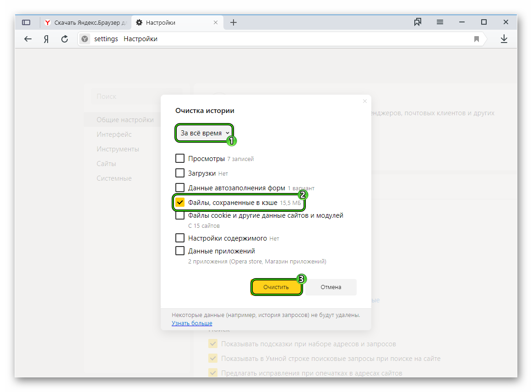Select Интерфейс in sidebar
Screen dimensions: 532x392
[114, 134]
